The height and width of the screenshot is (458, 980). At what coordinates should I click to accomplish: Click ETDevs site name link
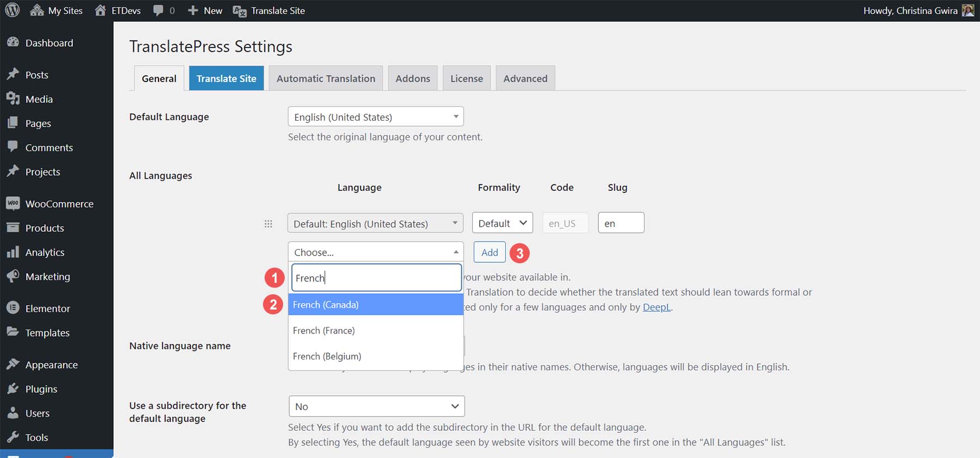[126, 10]
